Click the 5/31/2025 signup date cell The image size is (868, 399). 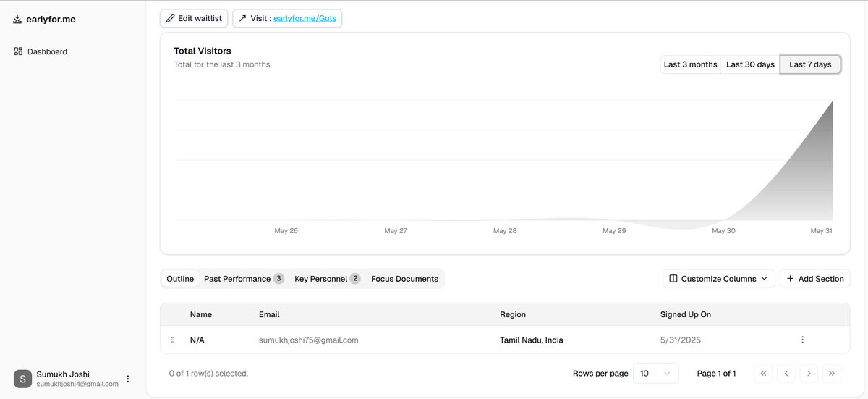pos(681,340)
